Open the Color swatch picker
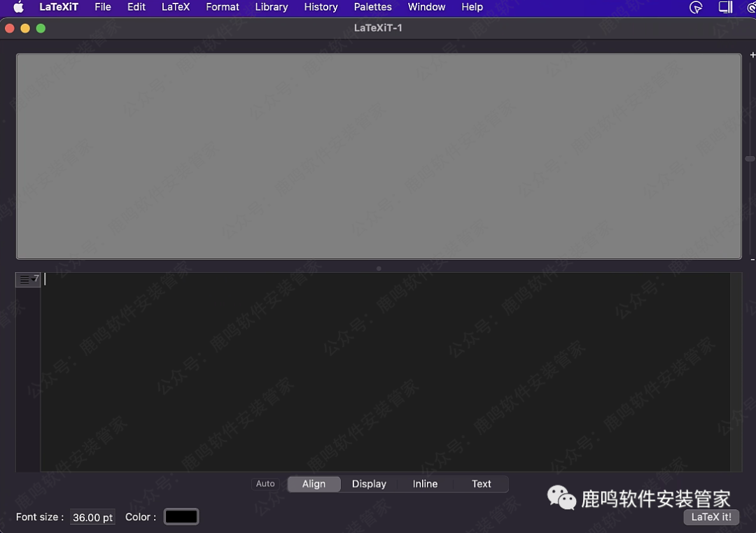756x533 pixels. 181,517
